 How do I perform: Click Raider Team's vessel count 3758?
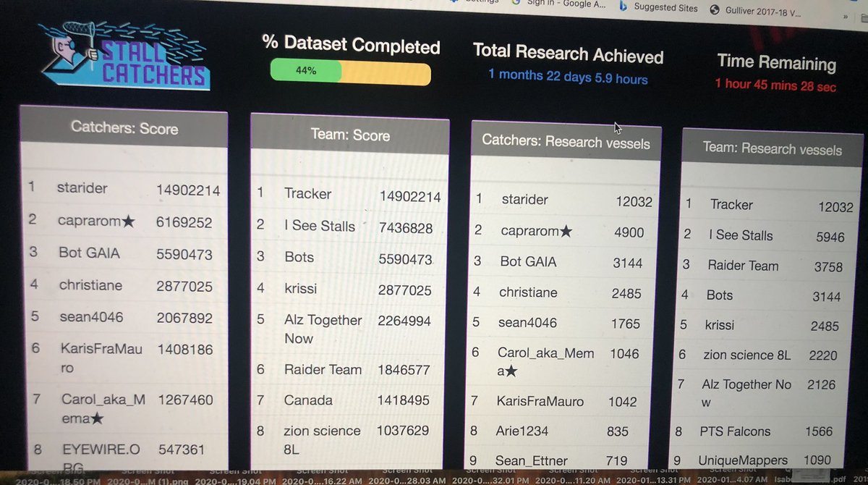pos(828,266)
